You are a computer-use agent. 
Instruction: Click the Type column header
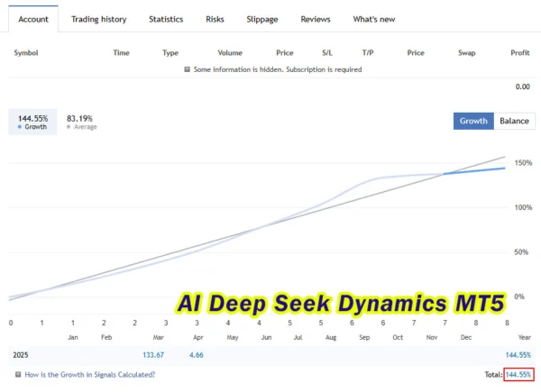click(x=170, y=53)
